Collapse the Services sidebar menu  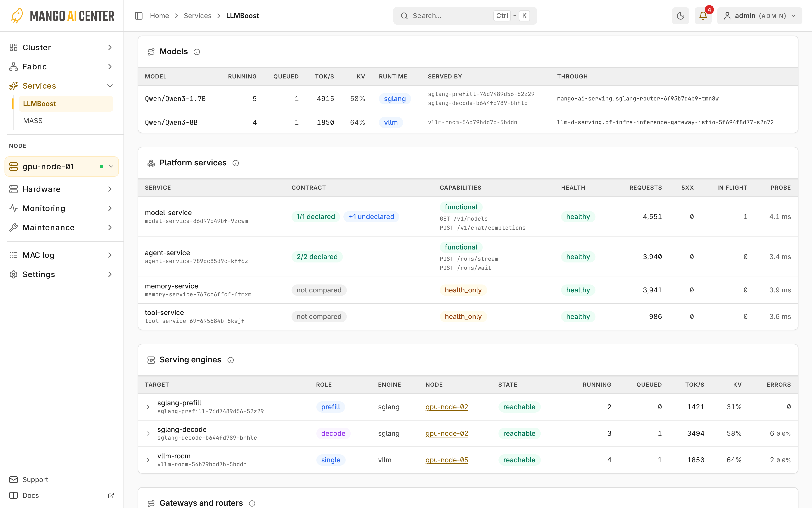(x=62, y=86)
